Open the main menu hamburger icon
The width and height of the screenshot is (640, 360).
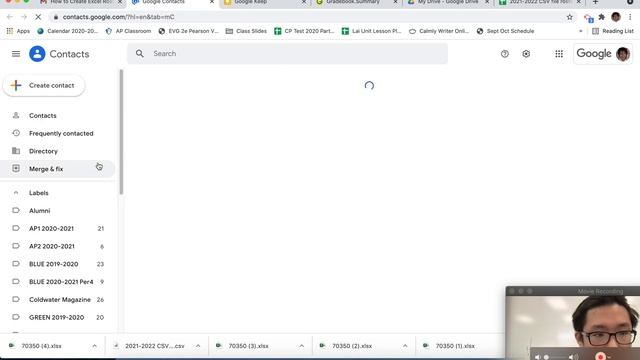click(x=16, y=54)
